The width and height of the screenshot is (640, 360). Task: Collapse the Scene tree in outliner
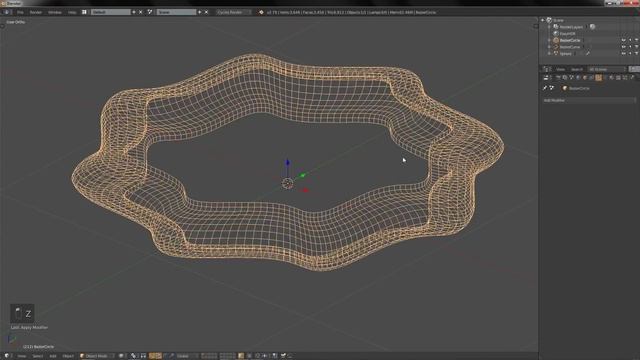pos(543,20)
